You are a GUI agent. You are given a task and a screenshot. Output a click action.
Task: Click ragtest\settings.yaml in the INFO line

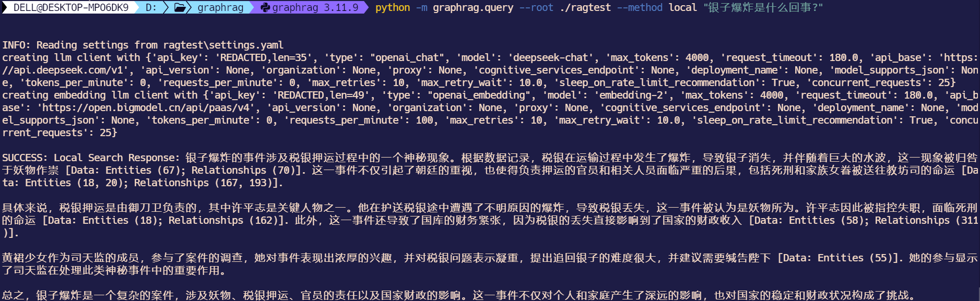click(223, 45)
